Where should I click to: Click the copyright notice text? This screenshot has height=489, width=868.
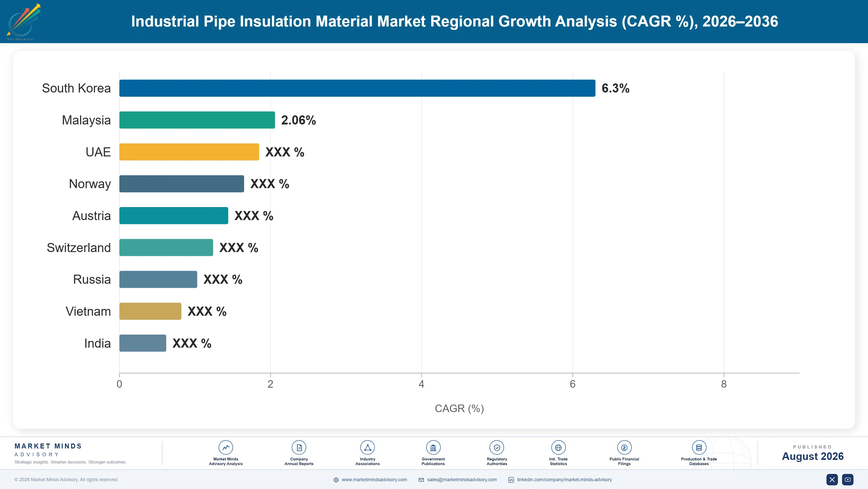(66, 480)
